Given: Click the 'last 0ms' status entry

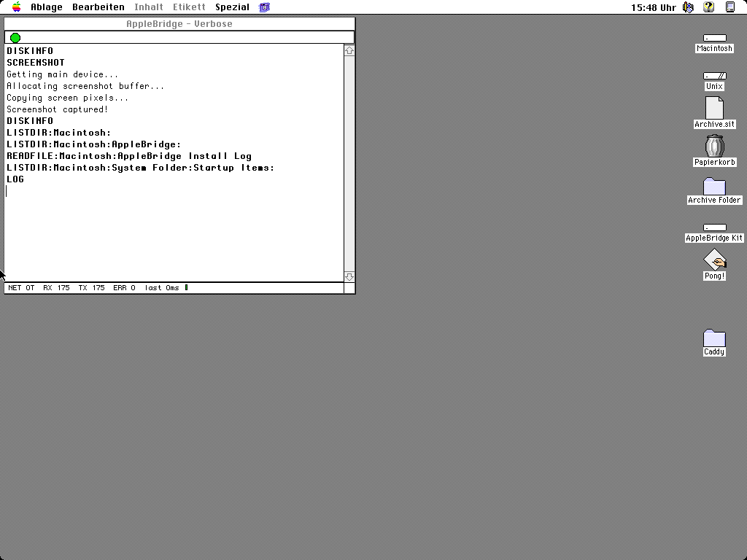Looking at the screenshot, I should 162,287.
